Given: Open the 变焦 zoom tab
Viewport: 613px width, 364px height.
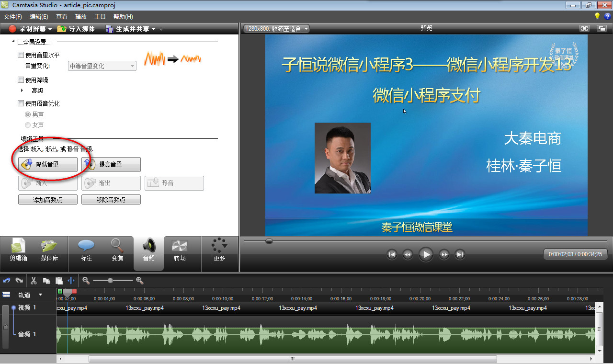Looking at the screenshot, I should [x=117, y=250].
